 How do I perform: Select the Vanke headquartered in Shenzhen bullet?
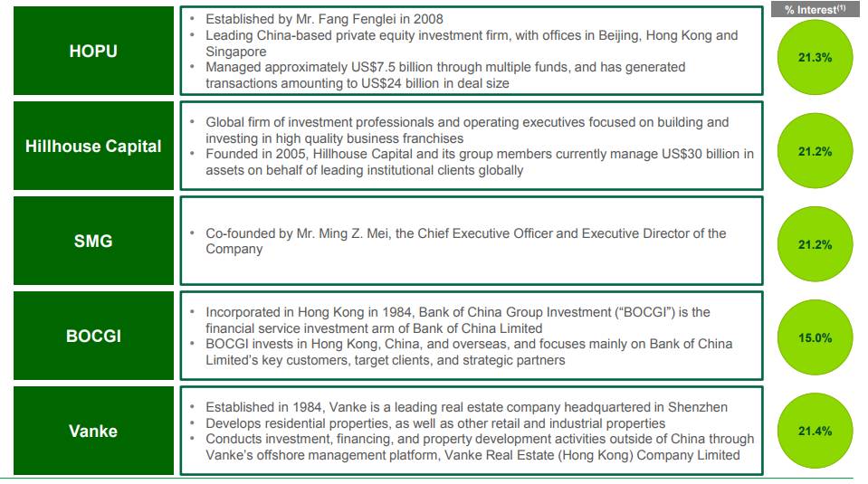coord(466,407)
